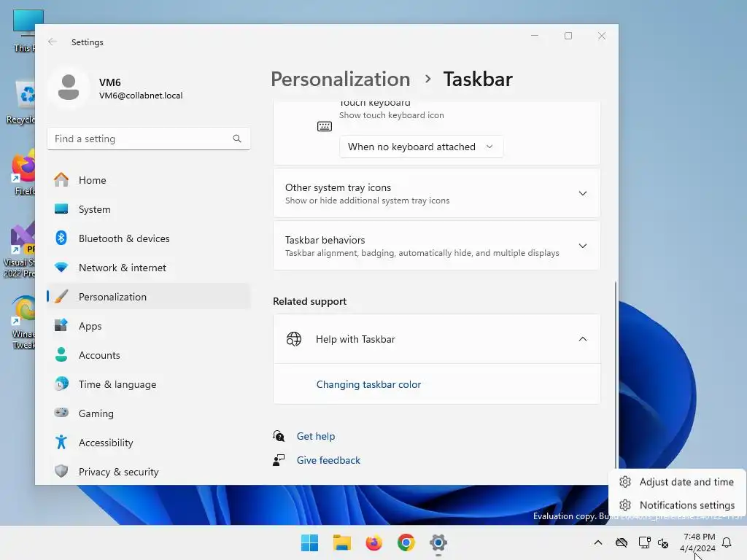Expand Other system tray icons section
Screen dimensions: 747x560
click(436, 193)
